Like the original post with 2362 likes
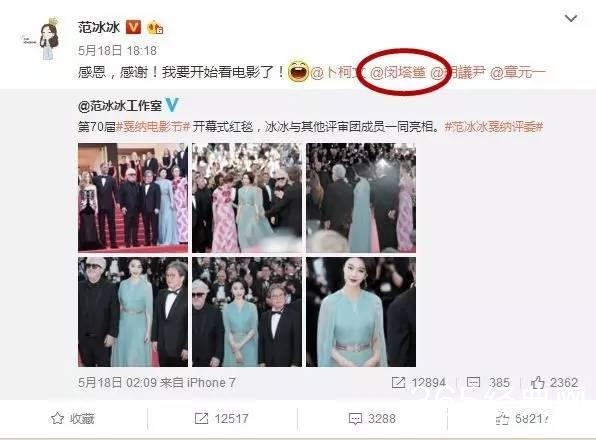Screen dimensions: 596x440 coord(554,382)
